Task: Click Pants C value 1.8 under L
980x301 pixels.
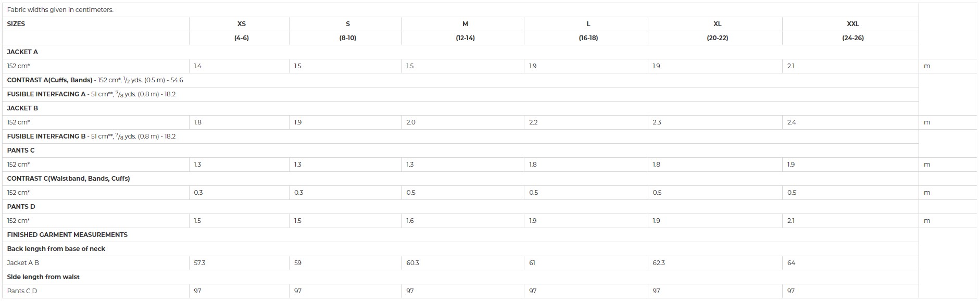Action: [533, 165]
